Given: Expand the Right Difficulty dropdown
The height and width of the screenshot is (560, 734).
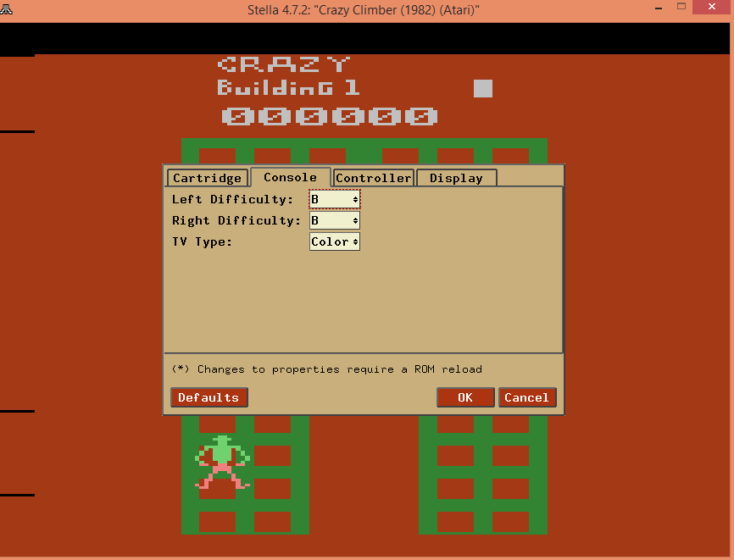Looking at the screenshot, I should coord(335,220).
